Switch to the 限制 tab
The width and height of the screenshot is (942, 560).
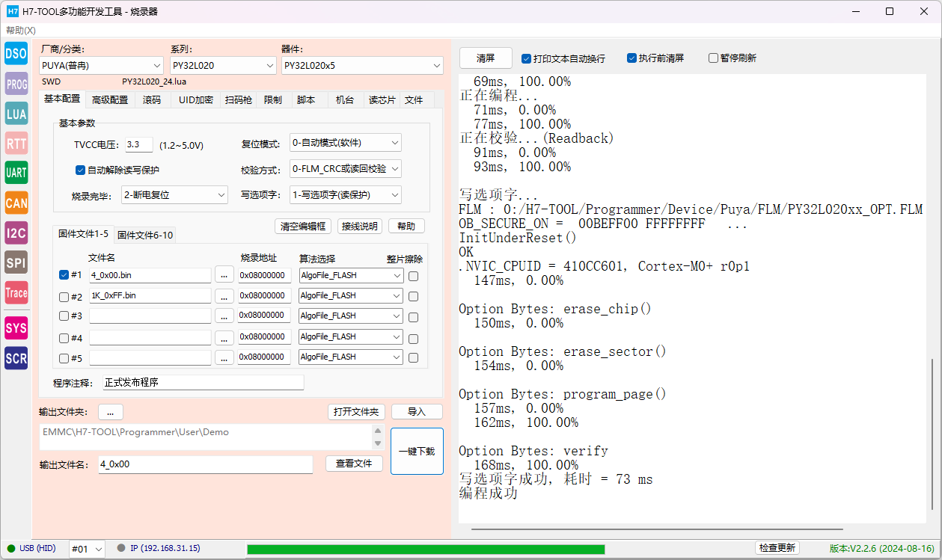click(273, 99)
